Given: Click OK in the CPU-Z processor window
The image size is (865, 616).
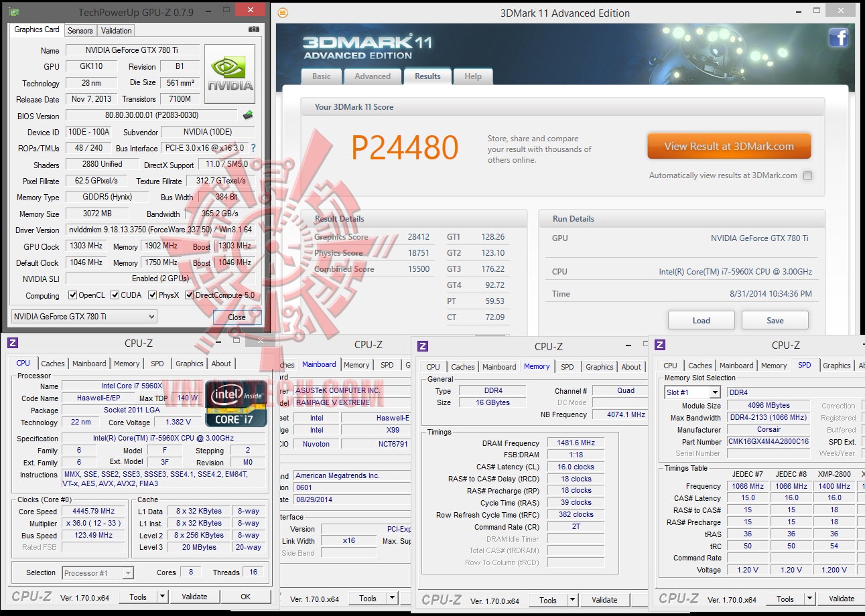Looking at the screenshot, I should click(x=246, y=597).
